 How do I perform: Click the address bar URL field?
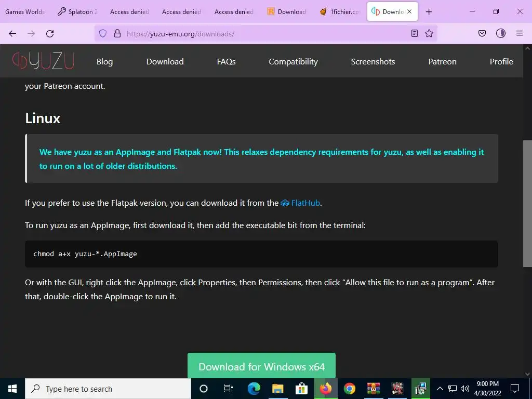coord(264,34)
